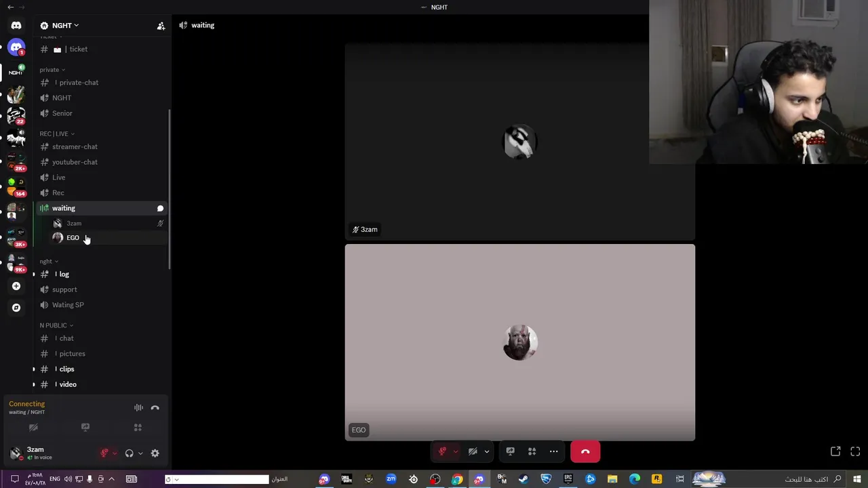This screenshot has width=868, height=488.
Task: Open camera options arrow in call bar
Action: 486,451
